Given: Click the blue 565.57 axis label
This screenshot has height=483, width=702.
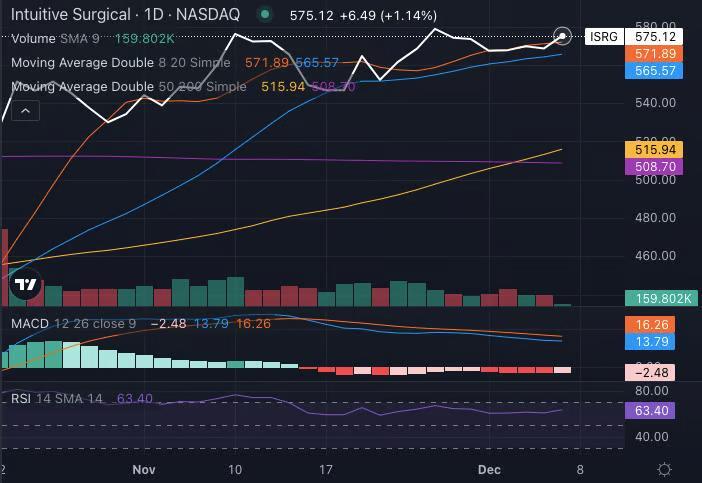Looking at the screenshot, I should (654, 71).
